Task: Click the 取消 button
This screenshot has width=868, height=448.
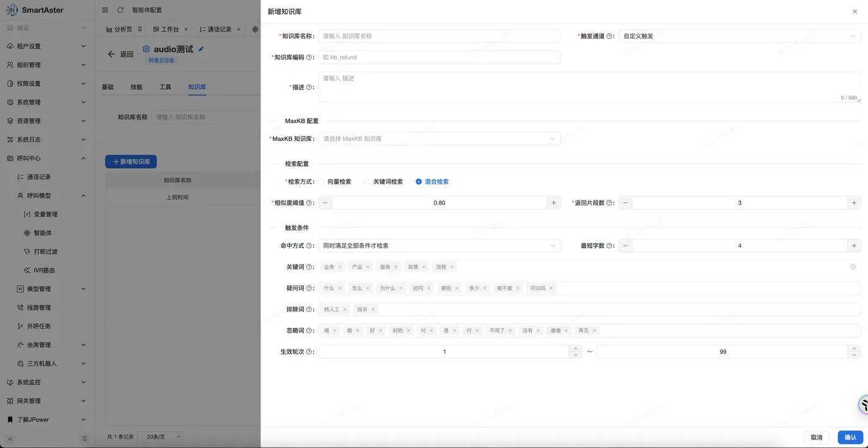Action: (817, 437)
